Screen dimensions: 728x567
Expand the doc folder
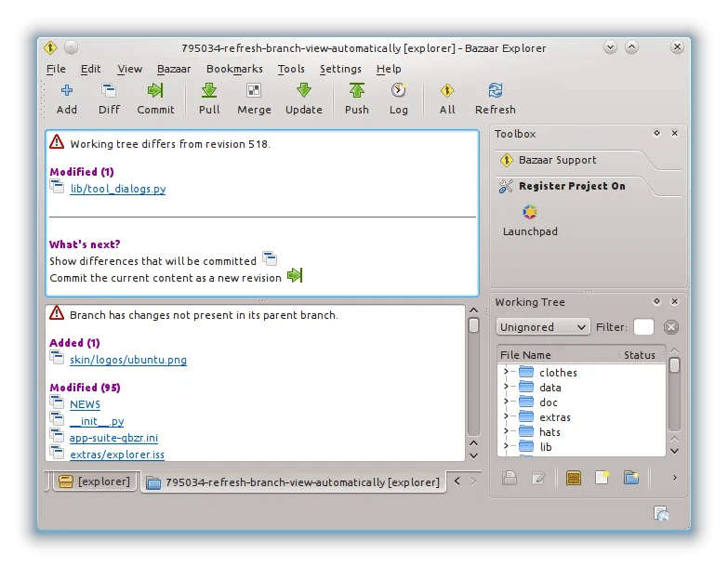(x=506, y=402)
